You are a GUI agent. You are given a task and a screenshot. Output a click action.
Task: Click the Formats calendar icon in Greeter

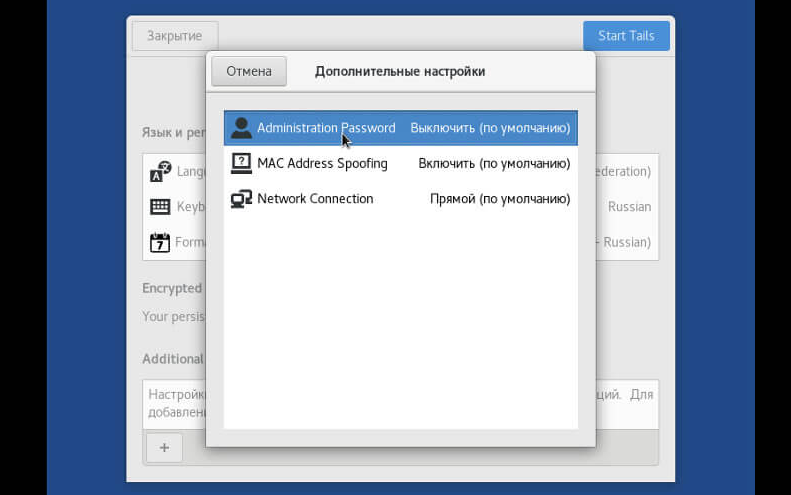point(160,242)
